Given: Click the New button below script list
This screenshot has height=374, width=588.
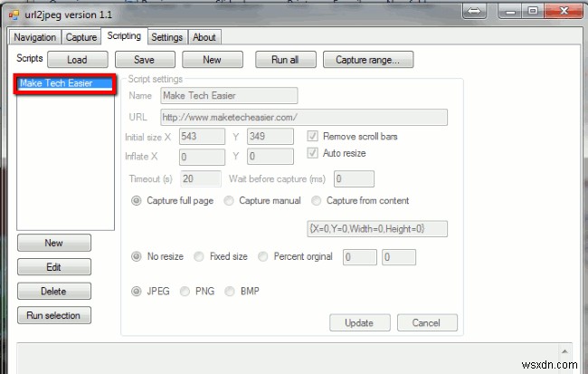Looking at the screenshot, I should (54, 243).
